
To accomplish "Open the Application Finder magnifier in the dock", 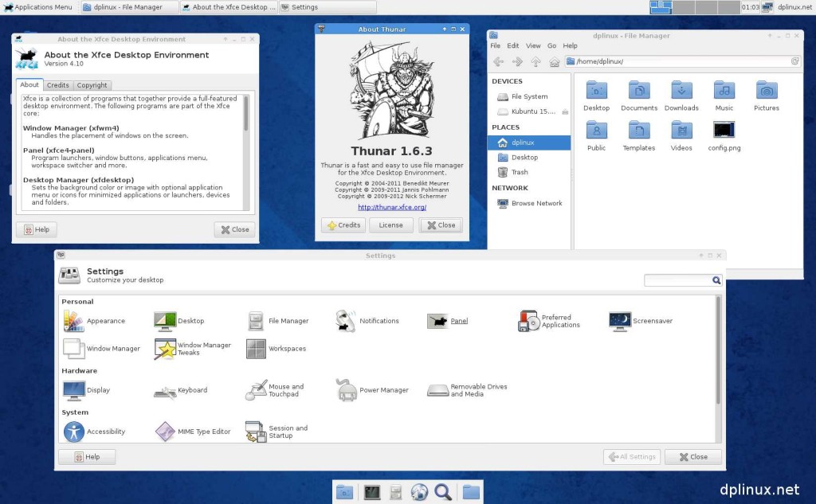I will pos(444,491).
